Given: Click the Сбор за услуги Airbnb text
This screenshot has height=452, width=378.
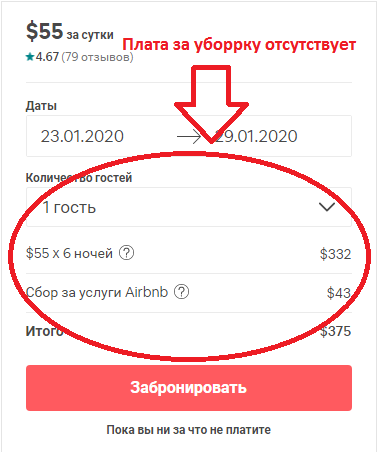Looking at the screenshot, I should tap(97, 292).
